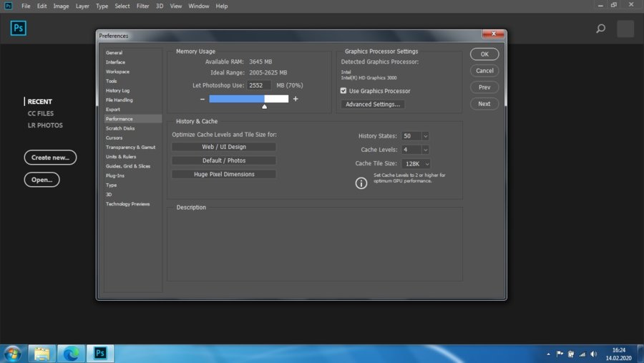Image resolution: width=644 pixels, height=363 pixels.
Task: Click the info icon near cache hint
Action: coord(361,183)
